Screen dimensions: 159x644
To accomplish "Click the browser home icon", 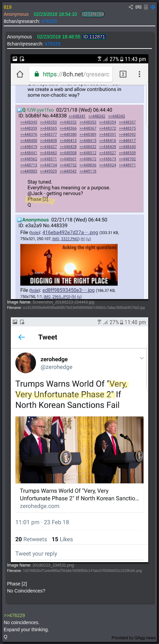I will [20, 74].
